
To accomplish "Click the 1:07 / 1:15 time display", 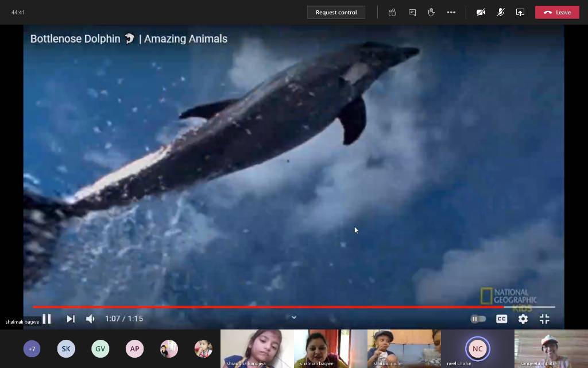I will click(124, 319).
